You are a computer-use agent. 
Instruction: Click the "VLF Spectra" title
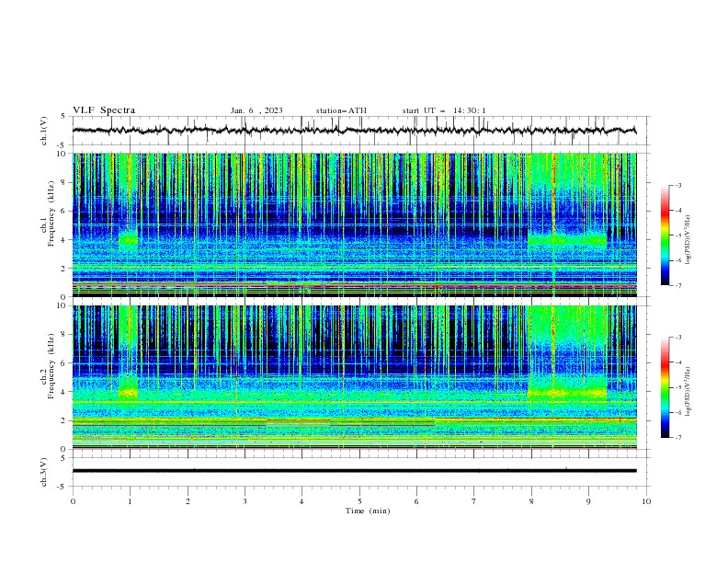104,110
